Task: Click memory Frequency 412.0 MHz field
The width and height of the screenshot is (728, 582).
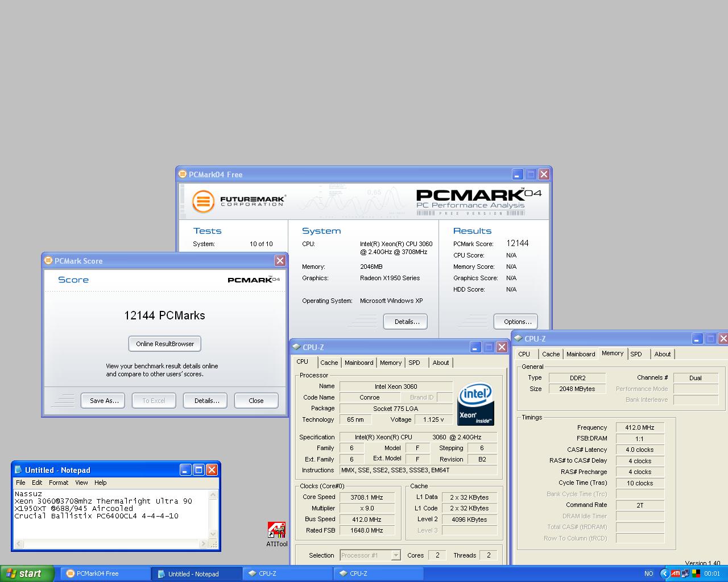Action: tap(640, 427)
